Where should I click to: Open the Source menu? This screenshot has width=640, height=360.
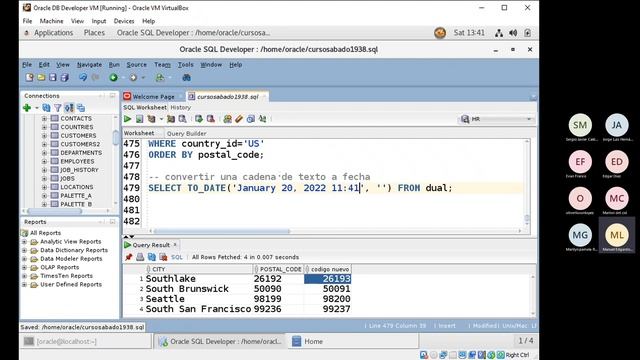(136, 64)
